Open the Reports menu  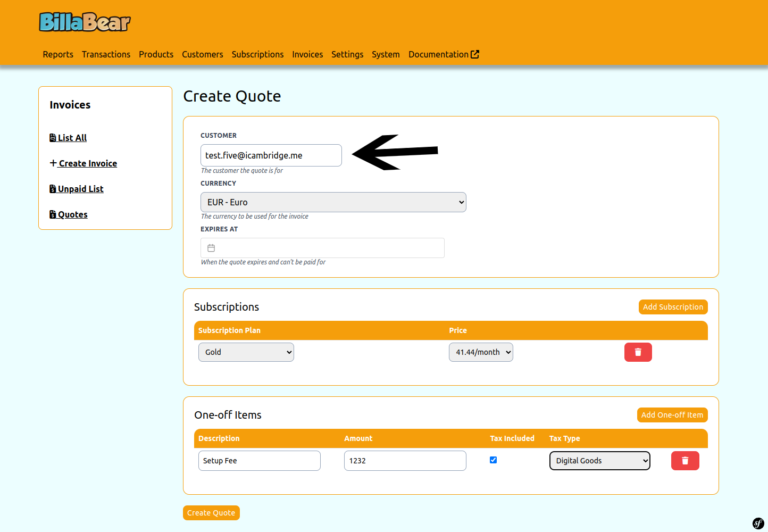pyautogui.click(x=58, y=54)
